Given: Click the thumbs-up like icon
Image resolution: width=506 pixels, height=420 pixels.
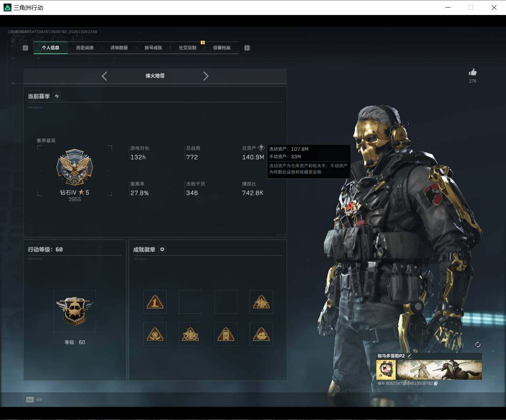Looking at the screenshot, I should click(473, 72).
